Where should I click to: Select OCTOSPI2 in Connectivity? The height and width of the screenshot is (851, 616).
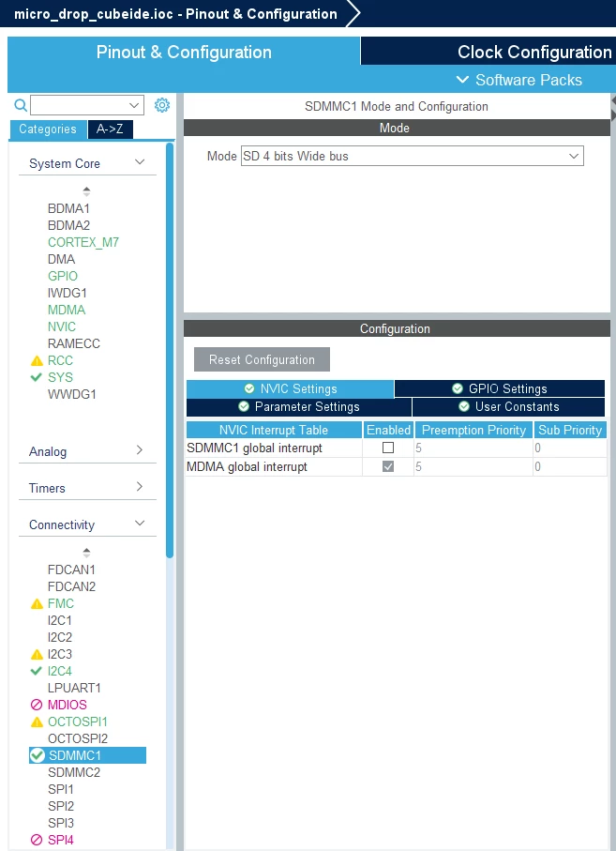point(78,738)
